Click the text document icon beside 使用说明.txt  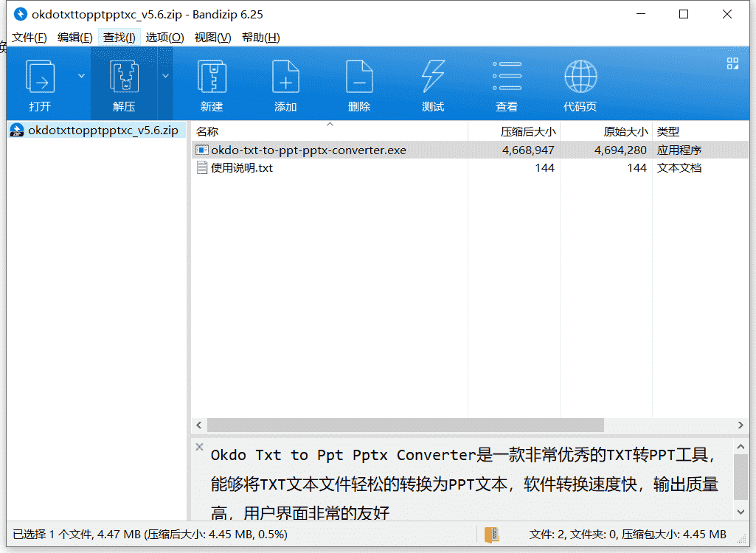tap(201, 168)
